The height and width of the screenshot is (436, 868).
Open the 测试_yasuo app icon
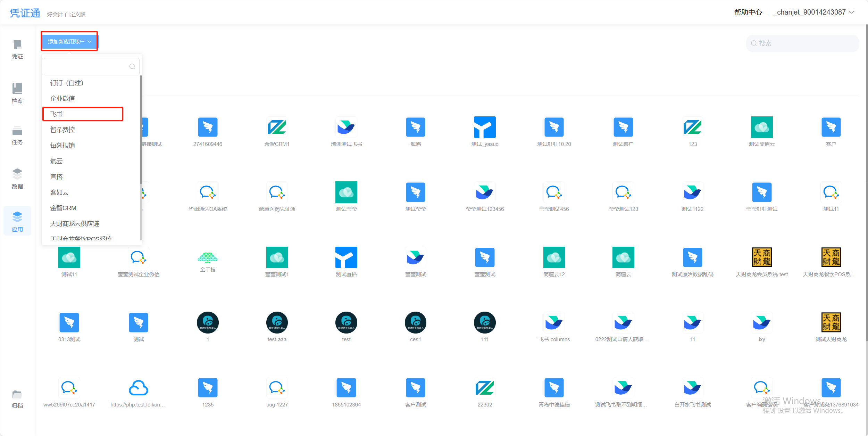(485, 127)
